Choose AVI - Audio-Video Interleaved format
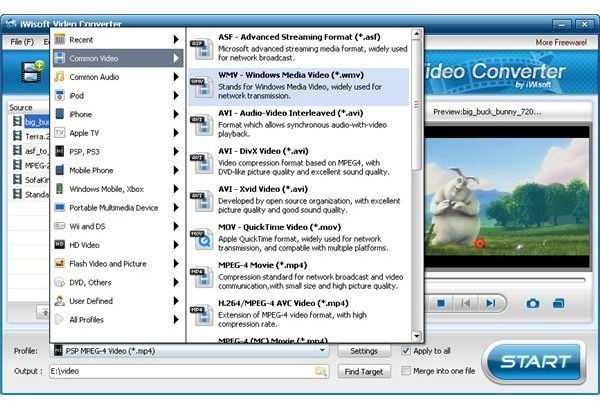Screen dimensions: 600x402 pos(298,124)
